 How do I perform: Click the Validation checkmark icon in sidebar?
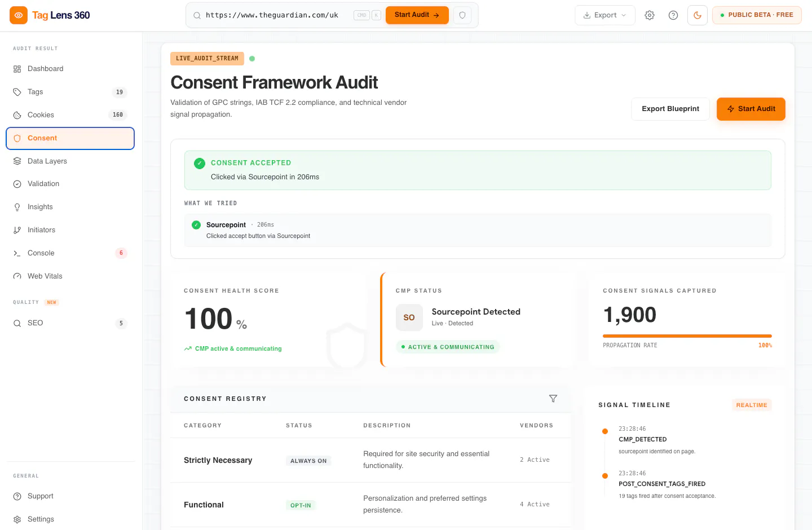[x=17, y=184]
